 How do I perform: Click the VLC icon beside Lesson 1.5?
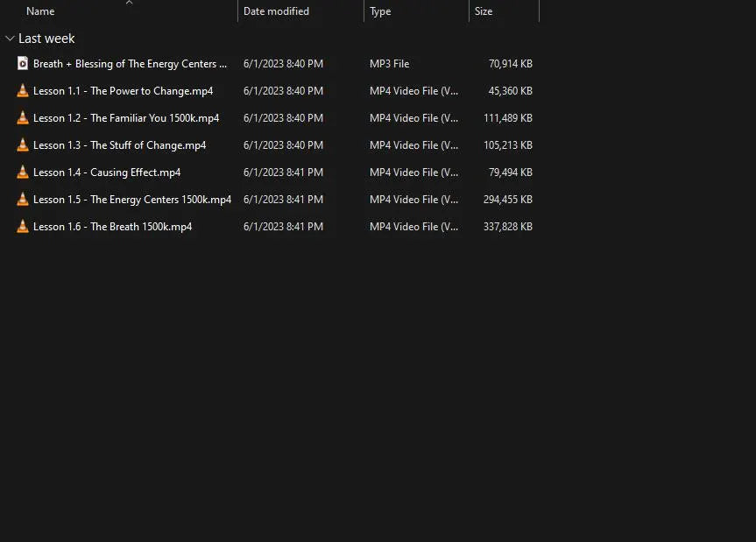point(23,199)
